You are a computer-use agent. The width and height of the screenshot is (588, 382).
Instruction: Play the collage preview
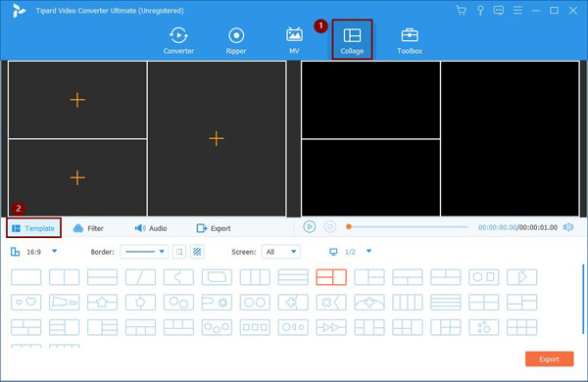pos(310,227)
